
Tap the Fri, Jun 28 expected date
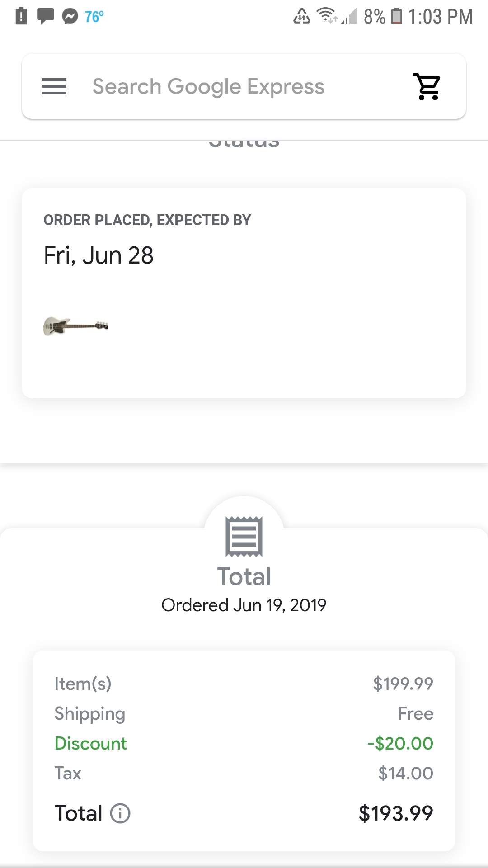pos(99,255)
